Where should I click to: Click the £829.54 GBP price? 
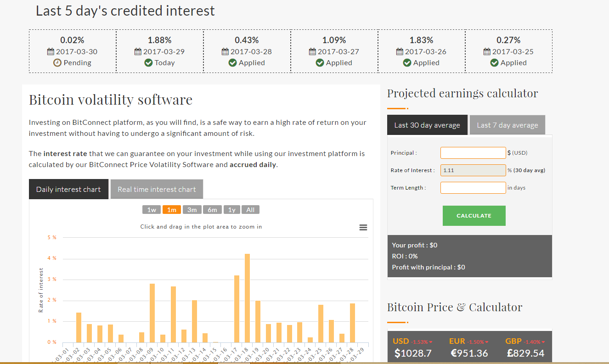click(525, 353)
